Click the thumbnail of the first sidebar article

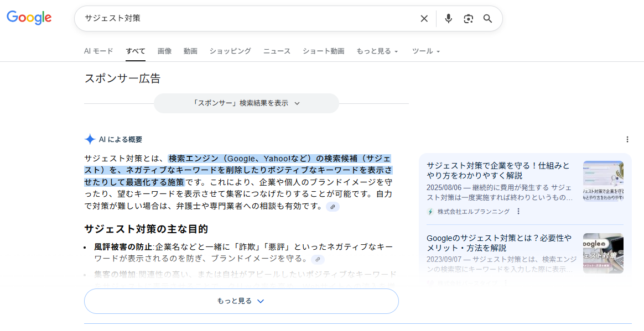603,180
